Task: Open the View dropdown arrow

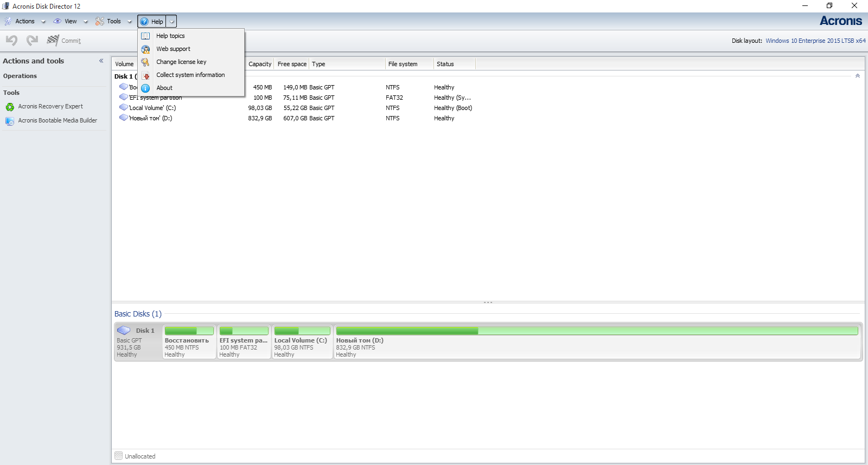Action: coord(86,22)
